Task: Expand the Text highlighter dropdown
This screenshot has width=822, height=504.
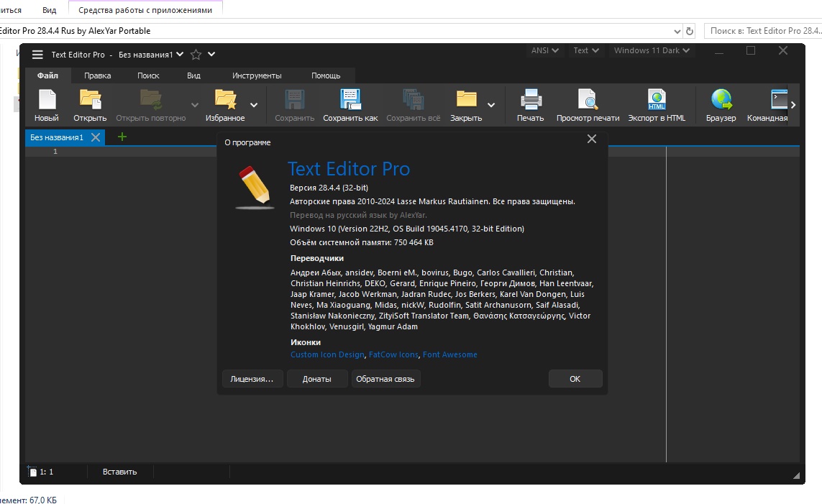Action: 585,50
